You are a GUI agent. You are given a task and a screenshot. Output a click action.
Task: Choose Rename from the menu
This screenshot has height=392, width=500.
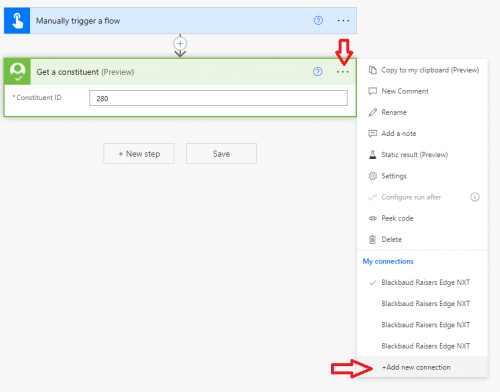tap(422, 112)
